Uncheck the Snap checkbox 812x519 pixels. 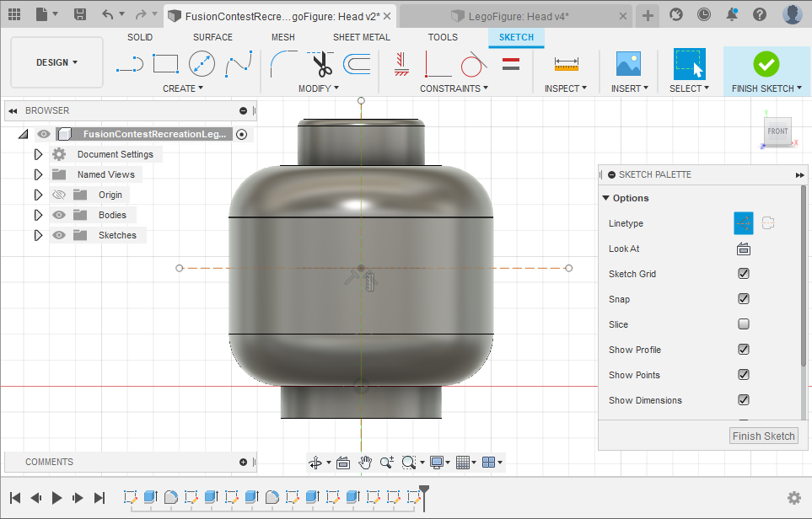744,299
